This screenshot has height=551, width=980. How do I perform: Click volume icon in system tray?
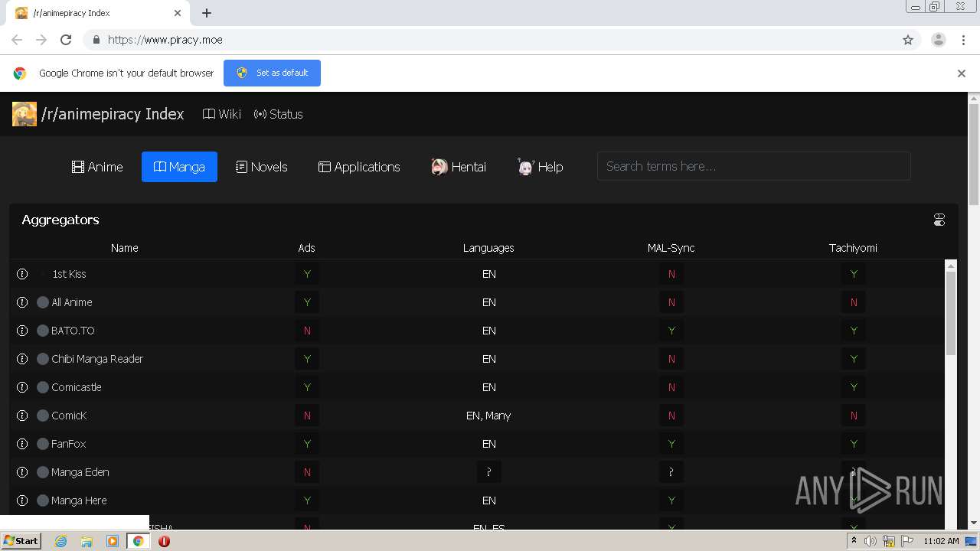pos(871,541)
